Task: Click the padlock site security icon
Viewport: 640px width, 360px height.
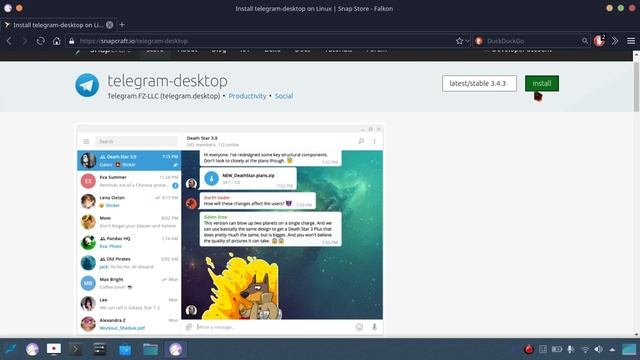Action: (72, 41)
